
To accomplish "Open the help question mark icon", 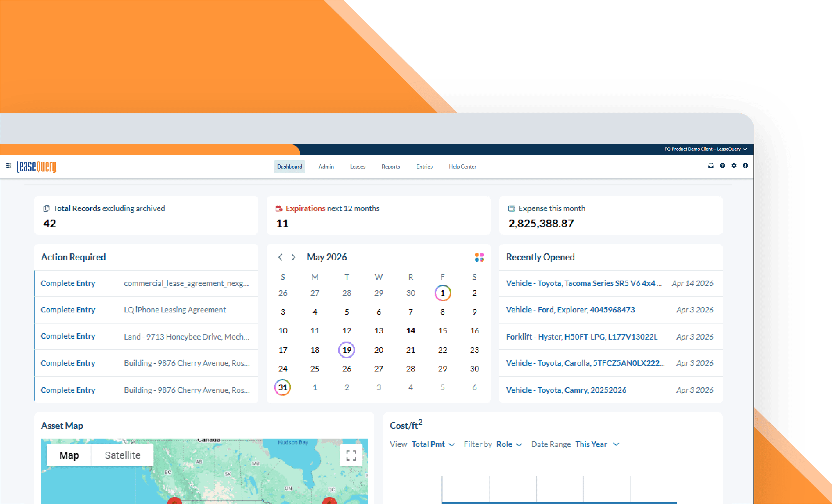I will (x=722, y=166).
